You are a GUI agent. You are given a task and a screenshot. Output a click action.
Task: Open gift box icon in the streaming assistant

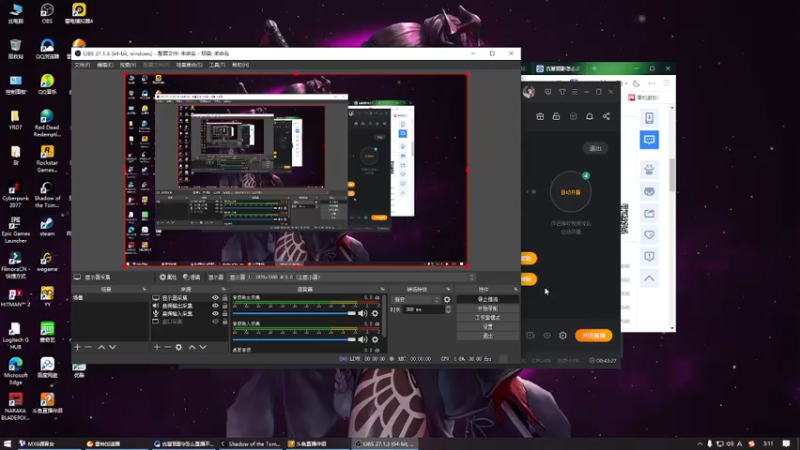click(x=540, y=117)
